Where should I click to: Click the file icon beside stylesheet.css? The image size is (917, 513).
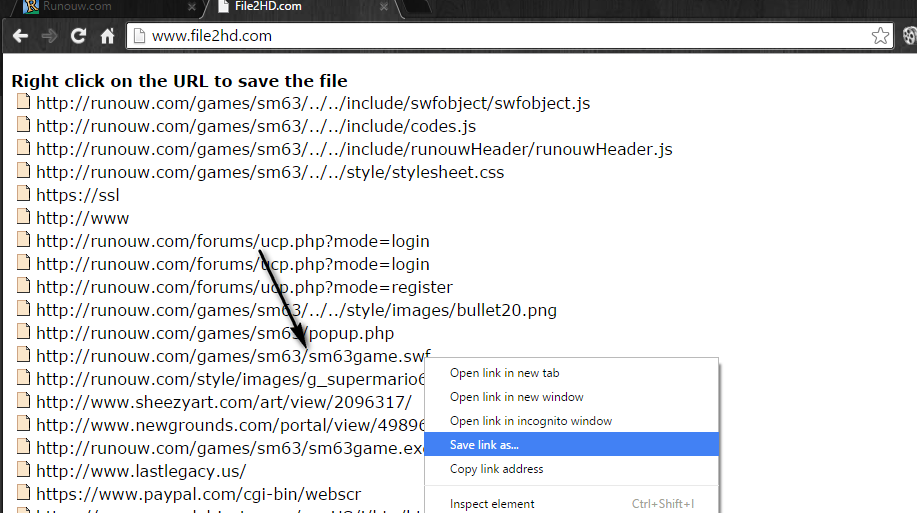23,170
